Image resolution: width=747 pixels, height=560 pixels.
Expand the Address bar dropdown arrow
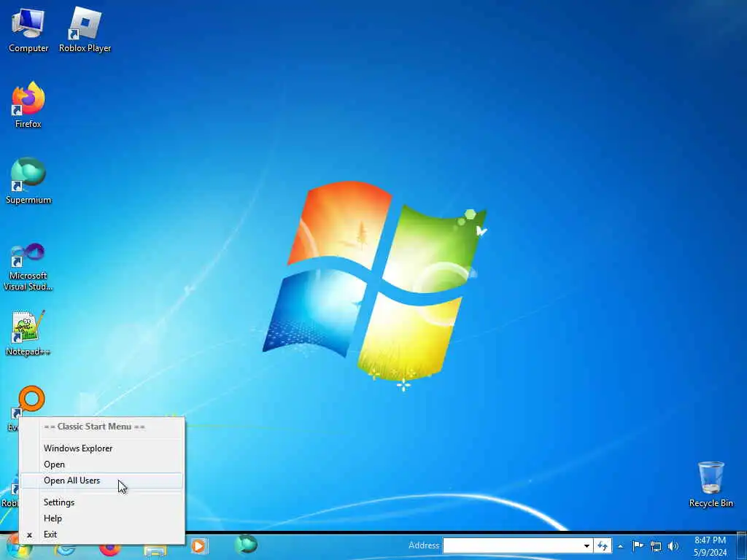click(x=587, y=545)
